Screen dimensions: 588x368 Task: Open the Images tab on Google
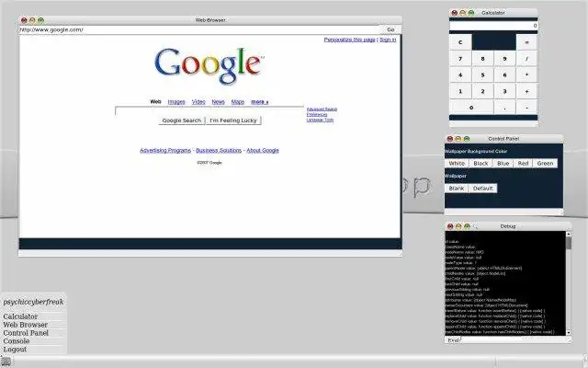[176, 102]
